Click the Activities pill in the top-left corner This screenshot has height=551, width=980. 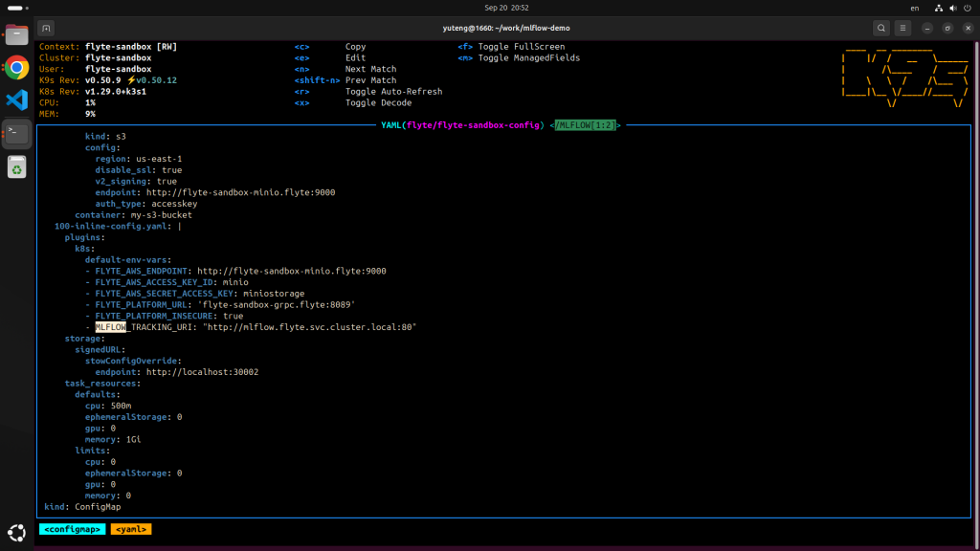coord(17,8)
